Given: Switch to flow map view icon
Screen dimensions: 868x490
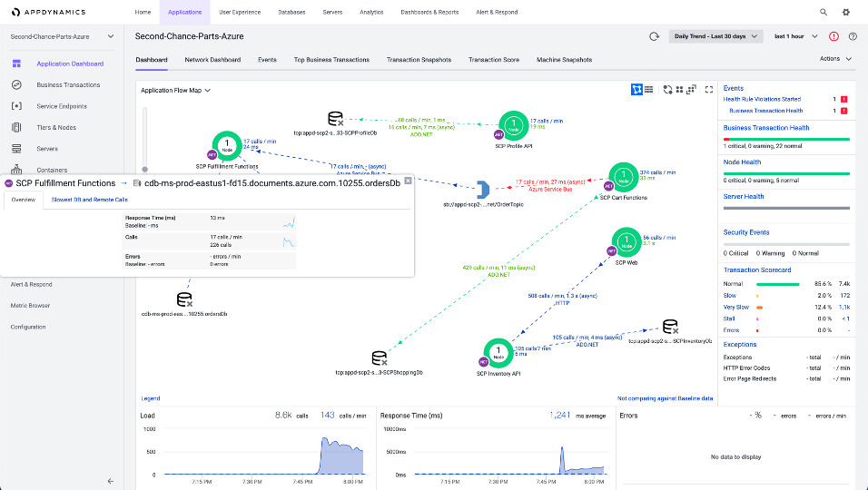Looking at the screenshot, I should click(x=636, y=90).
